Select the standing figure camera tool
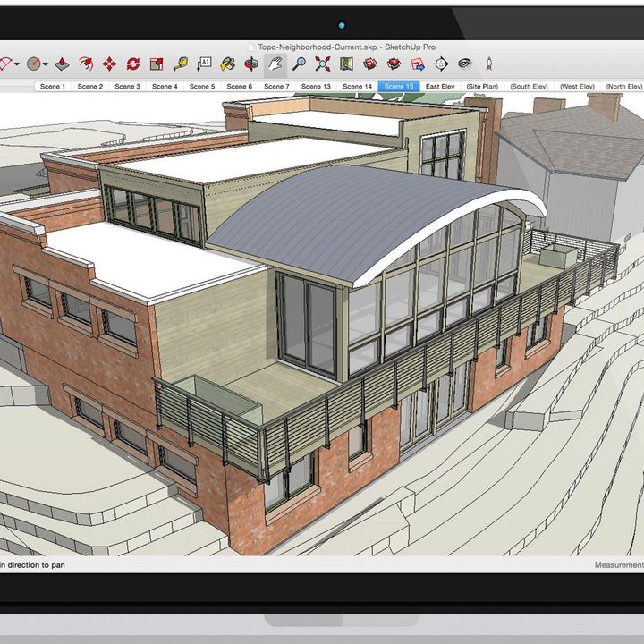This screenshot has height=644, width=644. [x=488, y=64]
